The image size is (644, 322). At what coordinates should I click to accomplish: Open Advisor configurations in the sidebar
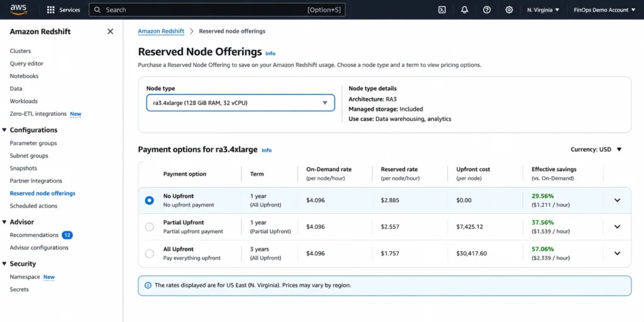point(39,248)
